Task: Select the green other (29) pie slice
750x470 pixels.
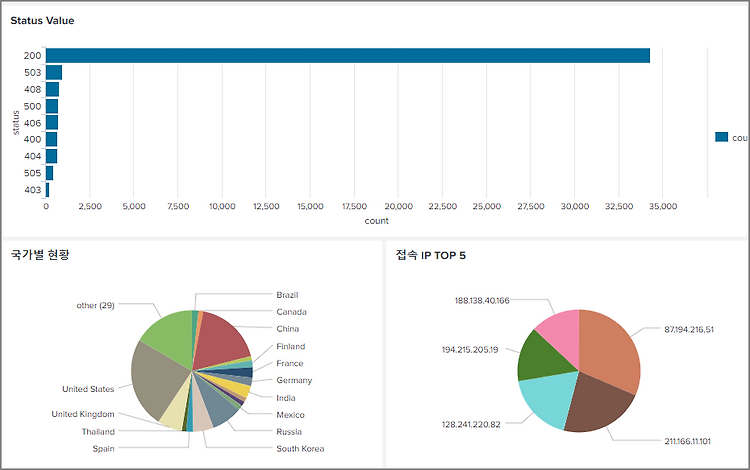Action: click(170, 337)
